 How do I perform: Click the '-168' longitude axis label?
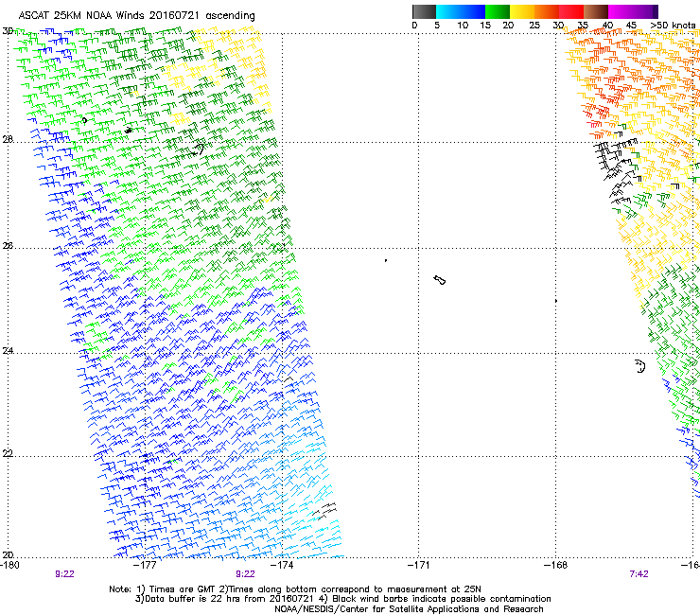click(x=555, y=565)
